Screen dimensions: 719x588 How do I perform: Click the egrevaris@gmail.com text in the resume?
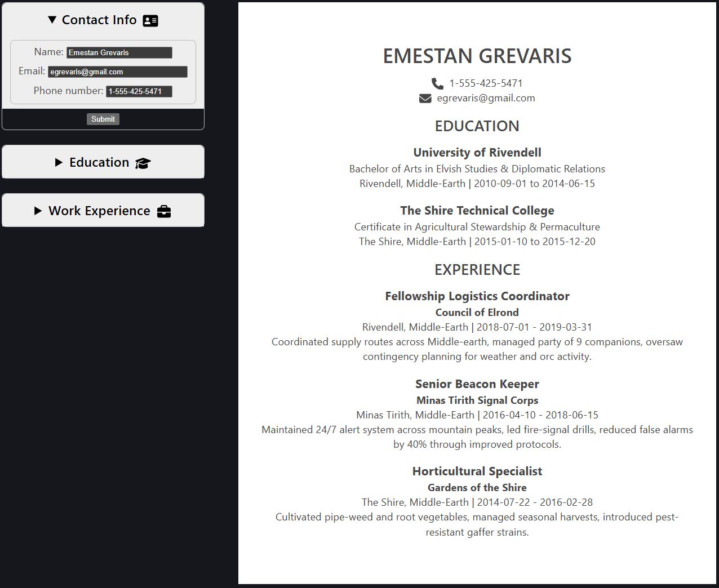(x=486, y=98)
